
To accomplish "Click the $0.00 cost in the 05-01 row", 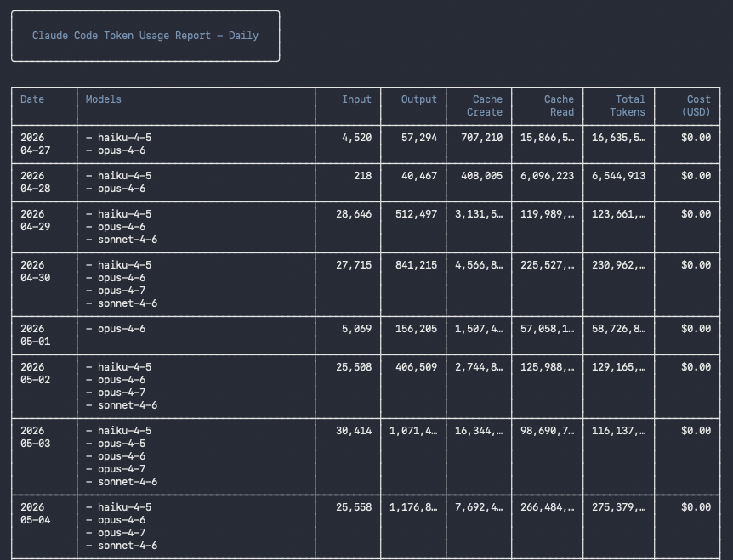I will pos(696,329).
